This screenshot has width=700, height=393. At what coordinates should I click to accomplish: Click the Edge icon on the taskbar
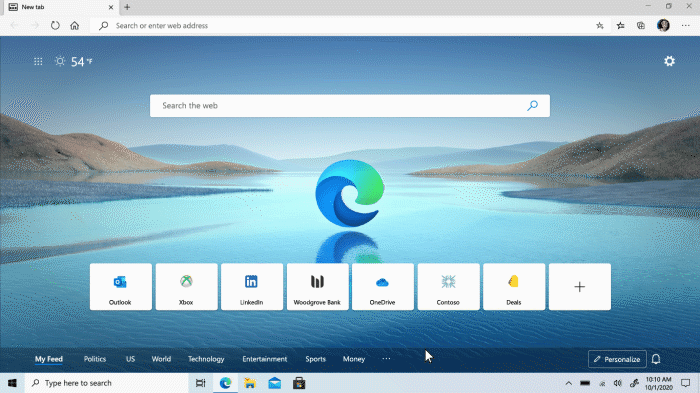pyautogui.click(x=225, y=383)
